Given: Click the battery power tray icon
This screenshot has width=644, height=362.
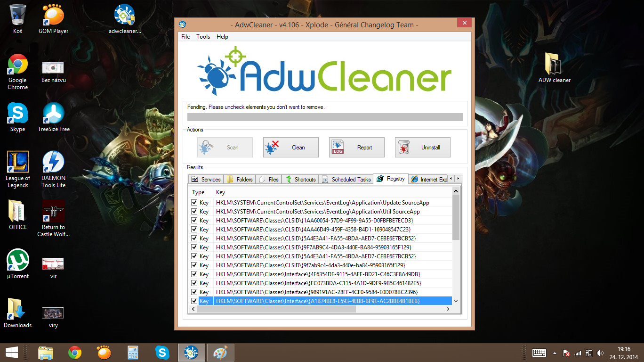Looking at the screenshot, I should pos(589,353).
